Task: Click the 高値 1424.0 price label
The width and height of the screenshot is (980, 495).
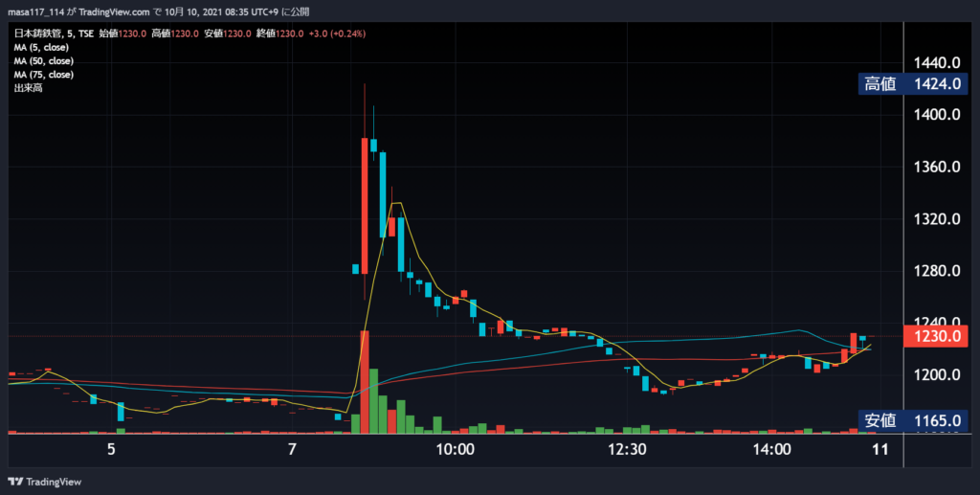Action: pos(912,83)
